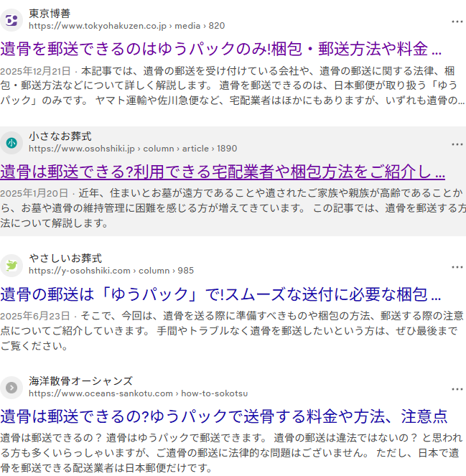Open the 遺骨は郵送できるの?ゆうパックで送骨する article title
The height and width of the screenshot is (476, 466).
[x=224, y=416]
